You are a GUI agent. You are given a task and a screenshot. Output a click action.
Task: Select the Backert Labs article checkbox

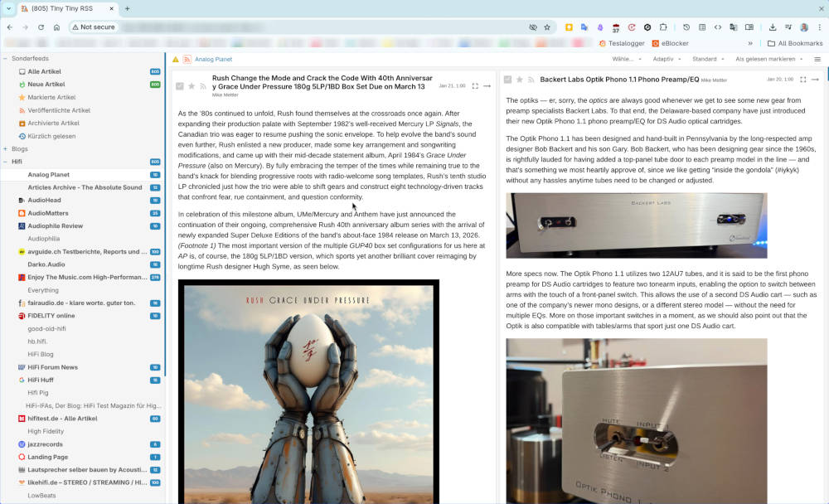[x=508, y=80]
